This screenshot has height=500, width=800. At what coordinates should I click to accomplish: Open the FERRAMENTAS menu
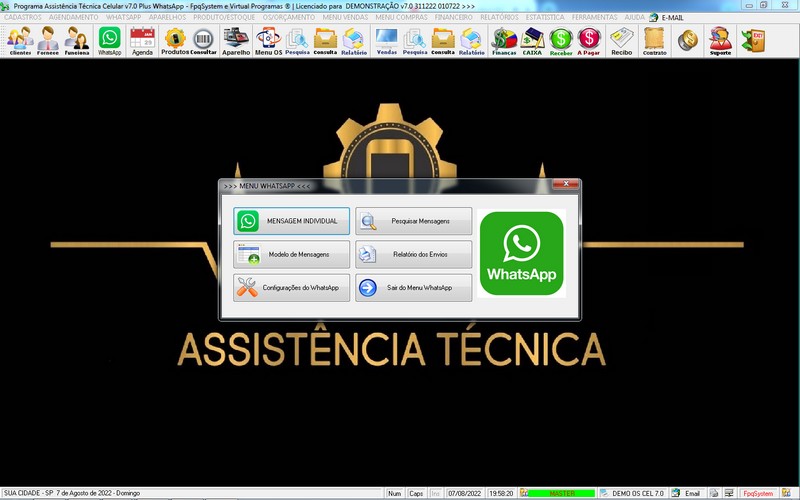tap(594, 17)
